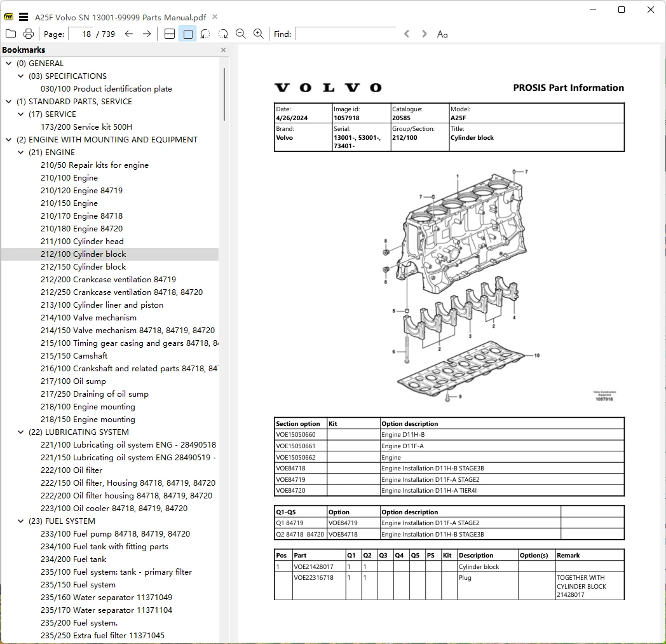Open 235/250 Extra fuel filter 11371045
The height and width of the screenshot is (644, 666).
102,636
